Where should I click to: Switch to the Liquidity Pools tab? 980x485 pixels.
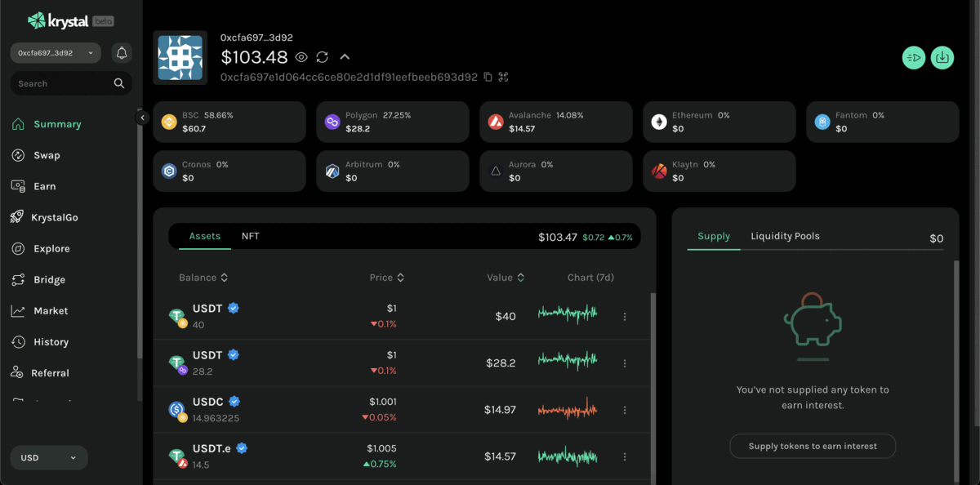point(785,236)
